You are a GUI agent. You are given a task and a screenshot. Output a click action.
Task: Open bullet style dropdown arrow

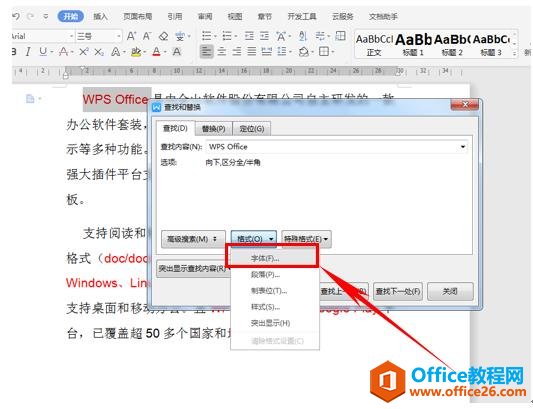[x=215, y=36]
